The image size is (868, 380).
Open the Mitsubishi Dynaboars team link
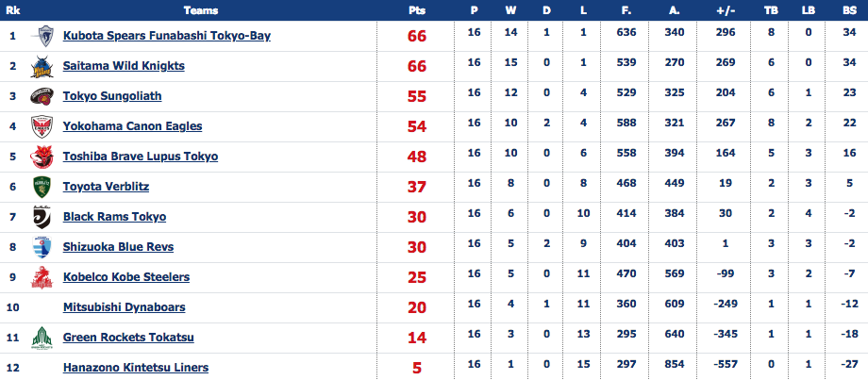[x=124, y=307]
